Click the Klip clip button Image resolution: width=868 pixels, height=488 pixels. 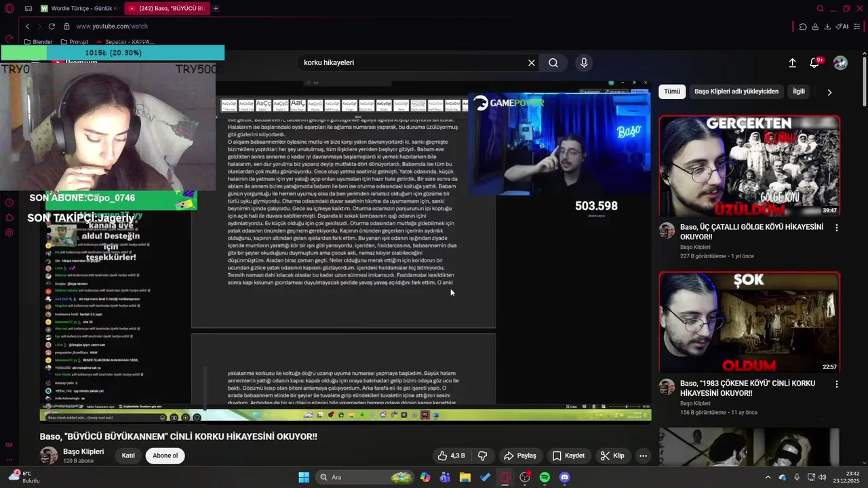tap(612, 455)
